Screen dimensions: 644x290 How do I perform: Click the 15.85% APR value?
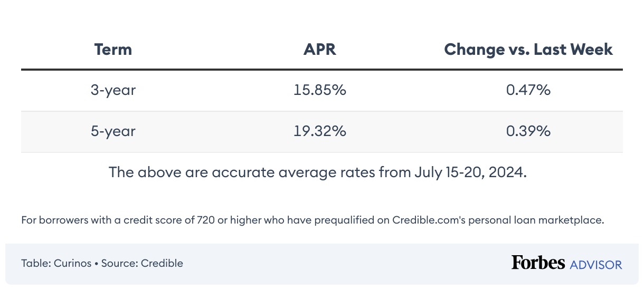[319, 90]
